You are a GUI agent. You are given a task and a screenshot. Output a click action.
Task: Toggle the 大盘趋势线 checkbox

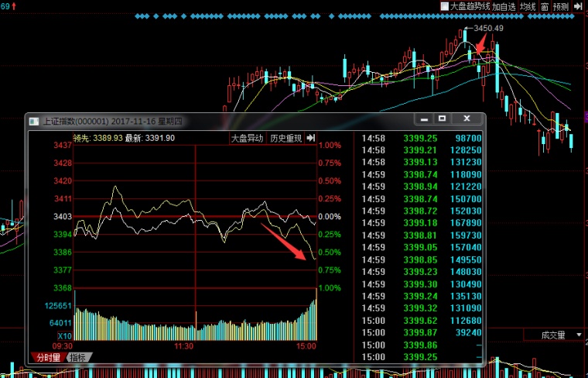point(444,6)
